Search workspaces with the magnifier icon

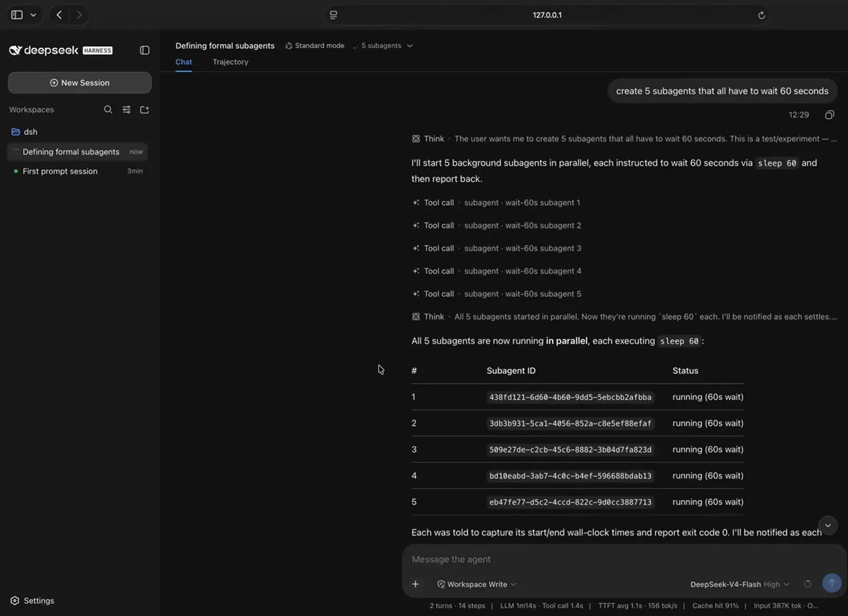click(108, 110)
